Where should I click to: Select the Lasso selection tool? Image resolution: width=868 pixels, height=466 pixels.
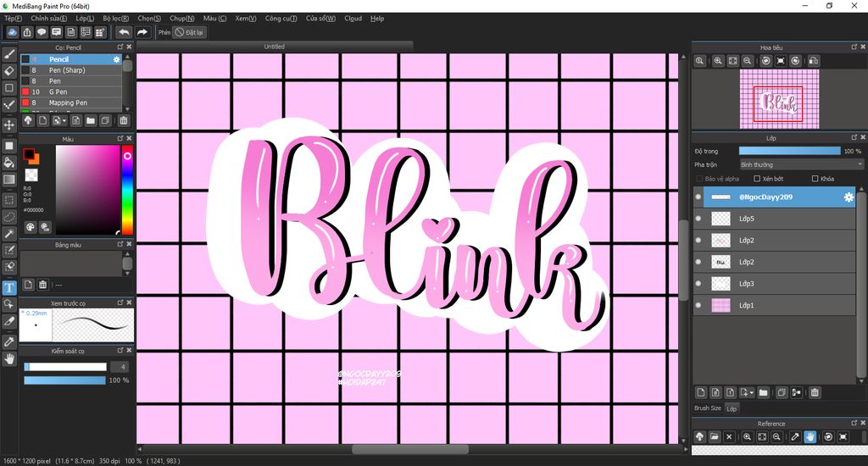pos(8,216)
